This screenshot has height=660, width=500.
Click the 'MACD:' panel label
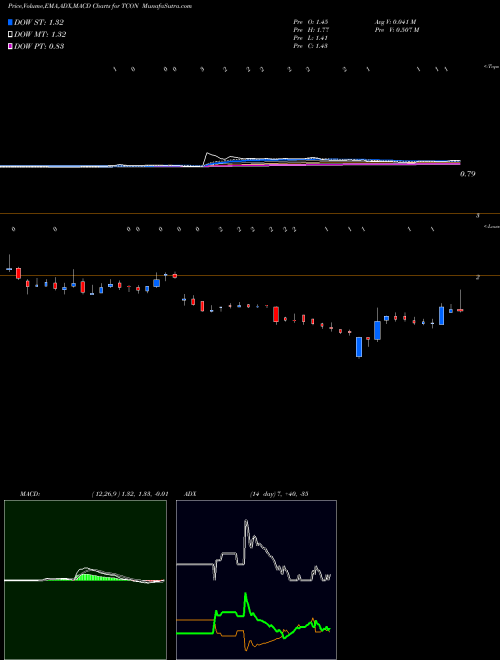pos(30,494)
